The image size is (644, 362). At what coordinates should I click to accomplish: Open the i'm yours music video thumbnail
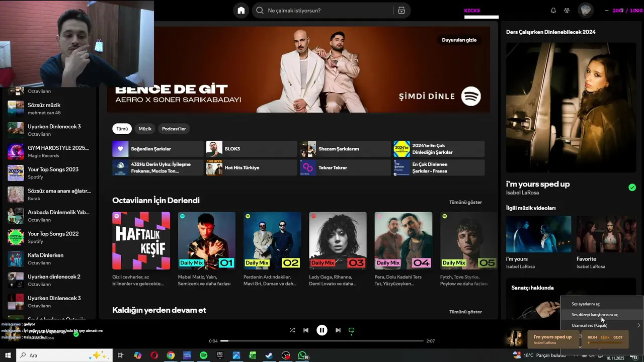tap(538, 234)
